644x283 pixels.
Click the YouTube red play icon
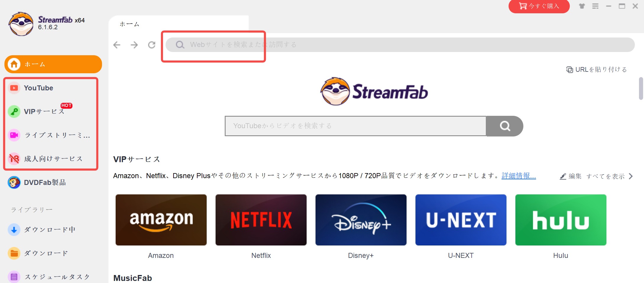tap(14, 88)
